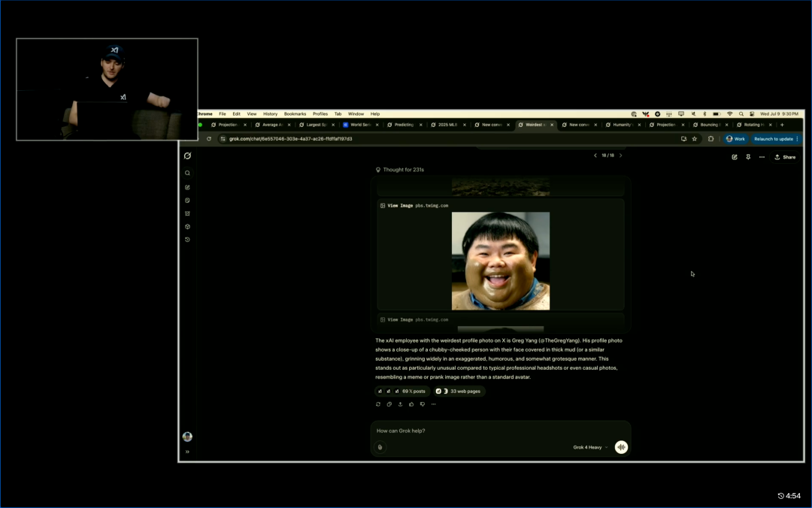The height and width of the screenshot is (508, 812).
Task: Open the Grok 4 Heavy model dropdown
Action: pyautogui.click(x=589, y=447)
